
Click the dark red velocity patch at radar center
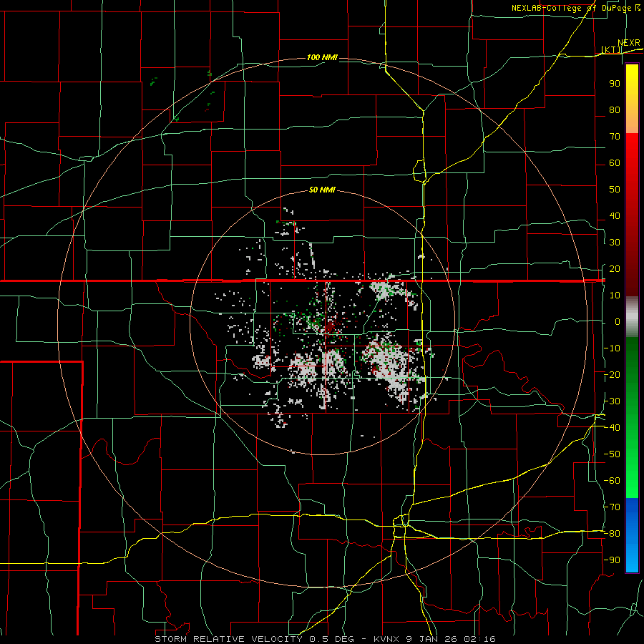(x=331, y=326)
